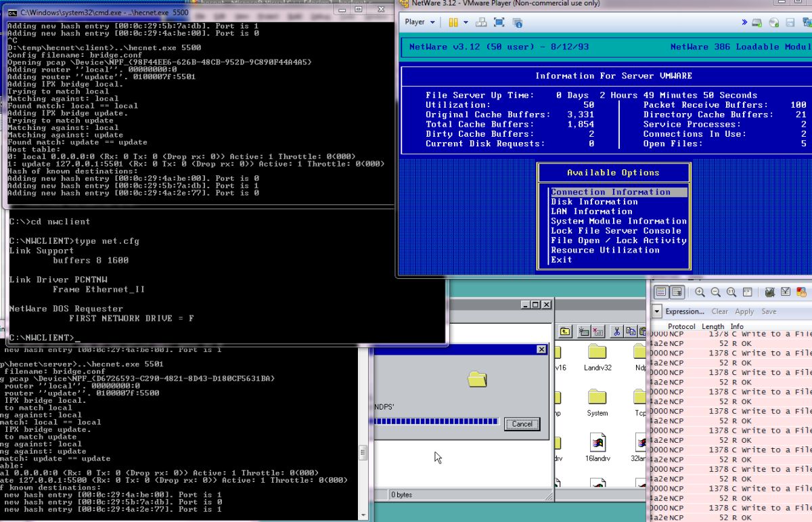Viewport: 812px width, 522px height.
Task: Sort by Wireshark Length column header
Action: tap(714, 326)
